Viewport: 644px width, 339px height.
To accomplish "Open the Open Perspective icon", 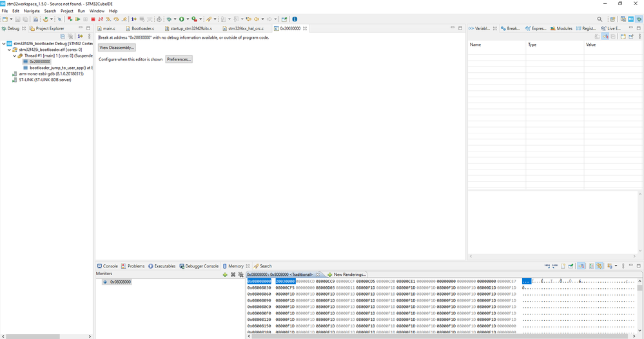I will [612, 19].
